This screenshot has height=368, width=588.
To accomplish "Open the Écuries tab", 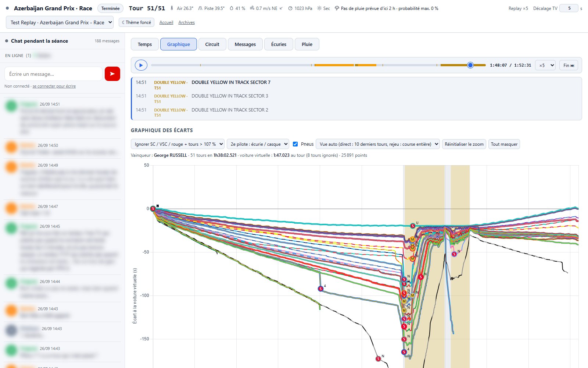I will pos(279,44).
